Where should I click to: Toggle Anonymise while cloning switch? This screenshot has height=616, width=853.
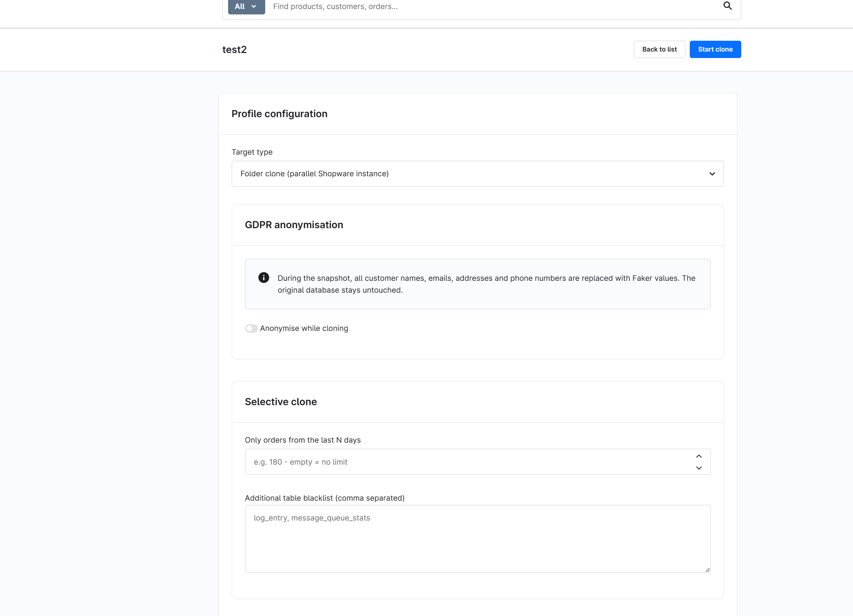click(251, 328)
